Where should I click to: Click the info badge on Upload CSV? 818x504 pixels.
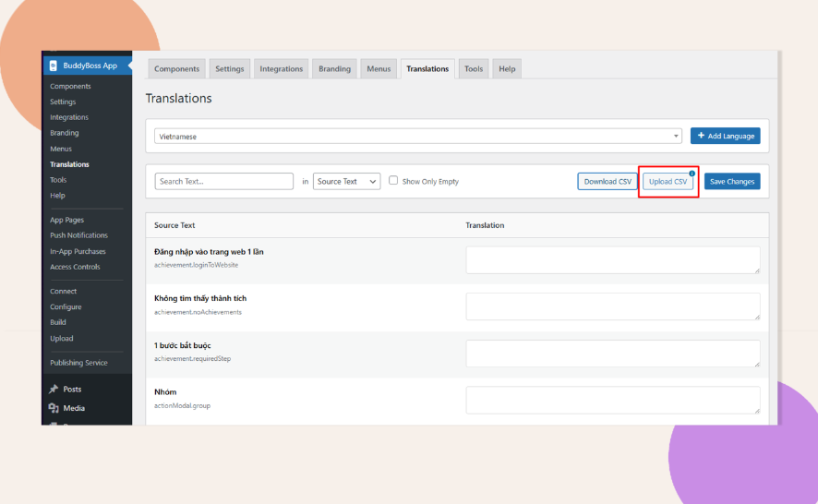[x=692, y=174]
